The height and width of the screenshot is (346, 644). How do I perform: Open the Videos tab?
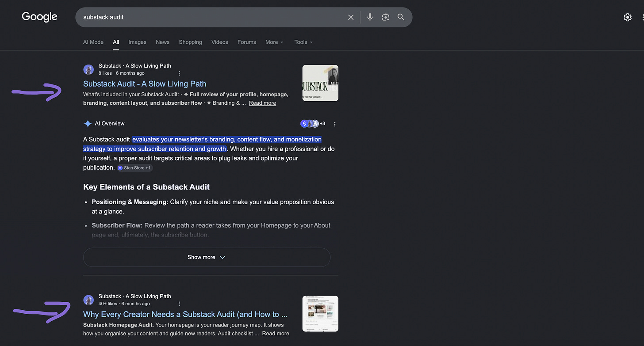220,42
